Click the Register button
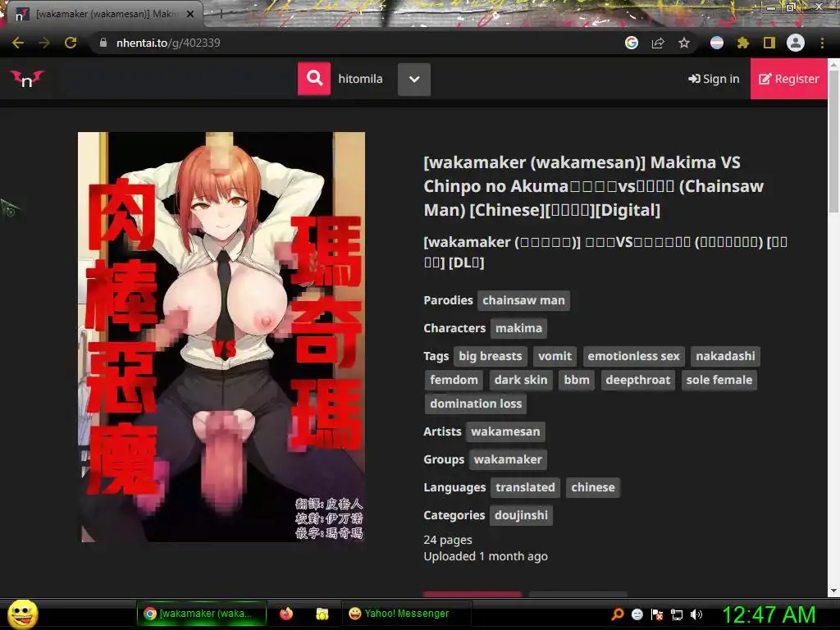Image resolution: width=840 pixels, height=630 pixels. click(788, 79)
